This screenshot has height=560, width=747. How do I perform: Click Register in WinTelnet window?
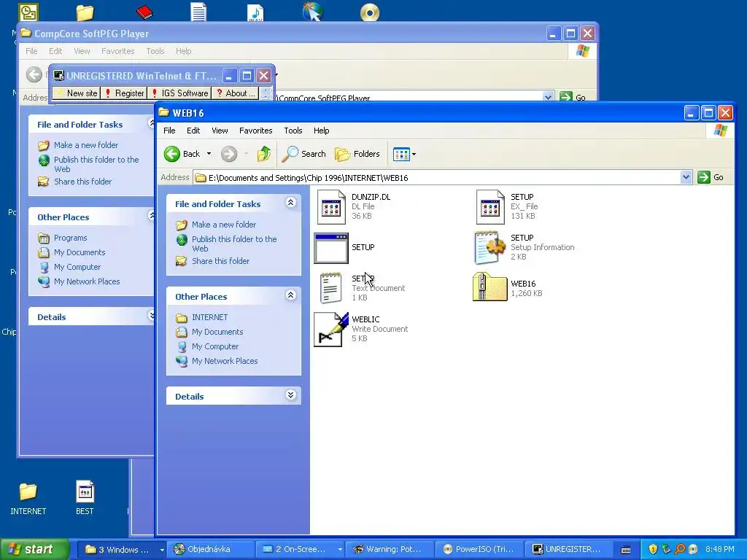tap(124, 93)
